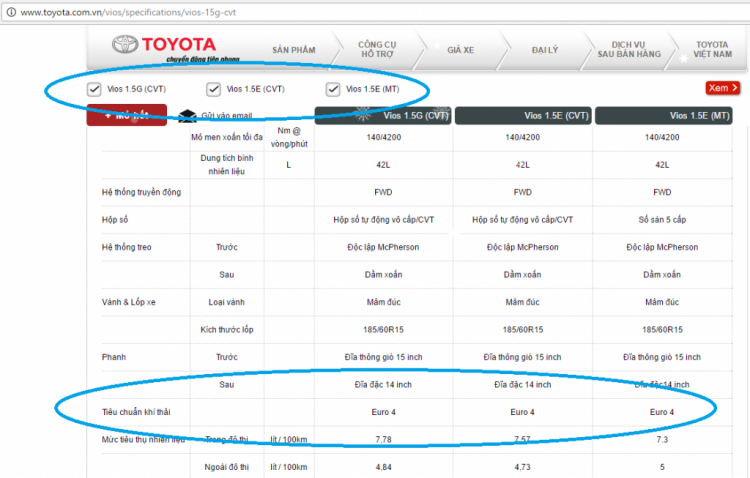This screenshot has height=478, width=750.
Task: Select the Vios 1.5E (MT) column header
Action: 664,116
